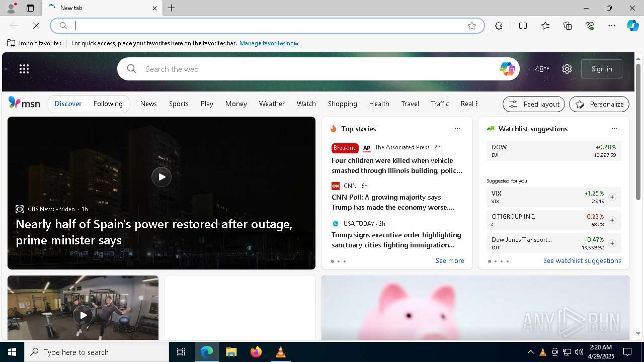Open the Weather category
Screen dimensions: 644x362
point(272,104)
